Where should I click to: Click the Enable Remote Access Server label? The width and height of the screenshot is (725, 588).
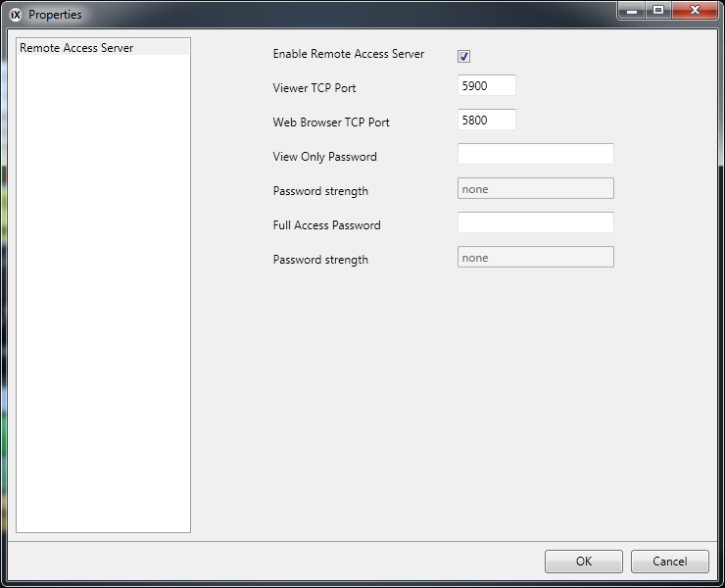tap(348, 54)
